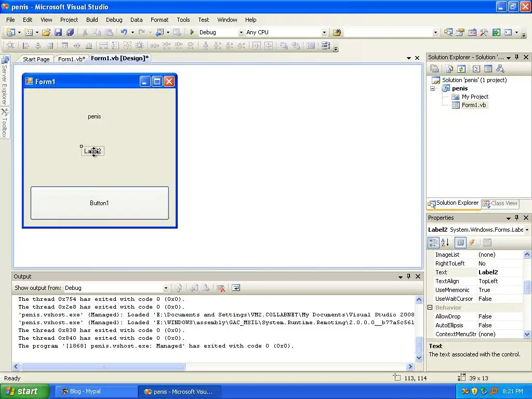The width and height of the screenshot is (532, 399).
Task: Click the New Project toolbar icon
Action: pos(11,32)
